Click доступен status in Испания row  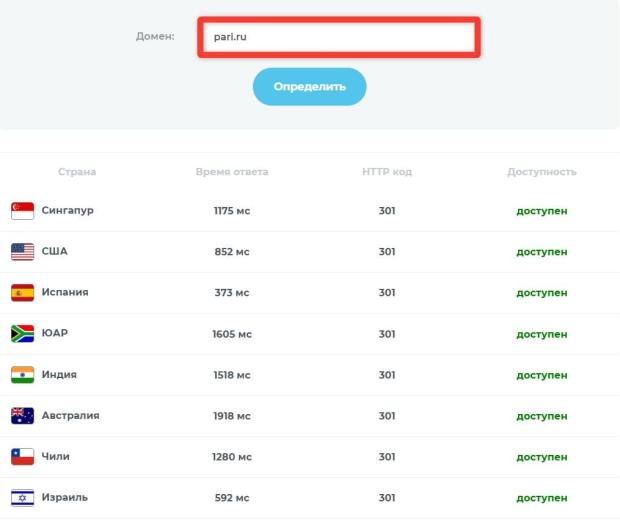542,293
